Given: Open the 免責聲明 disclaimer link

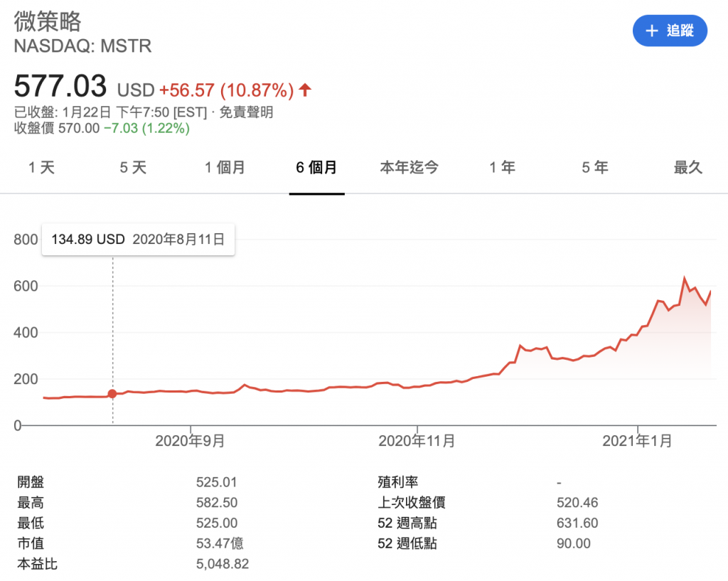Looking at the screenshot, I should point(246,112).
